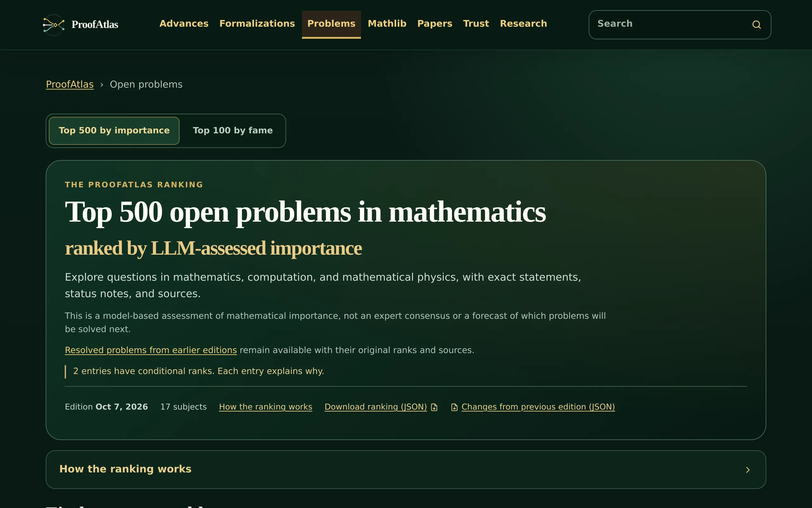Click THE PROOFATLAS RANKING label

click(x=134, y=185)
